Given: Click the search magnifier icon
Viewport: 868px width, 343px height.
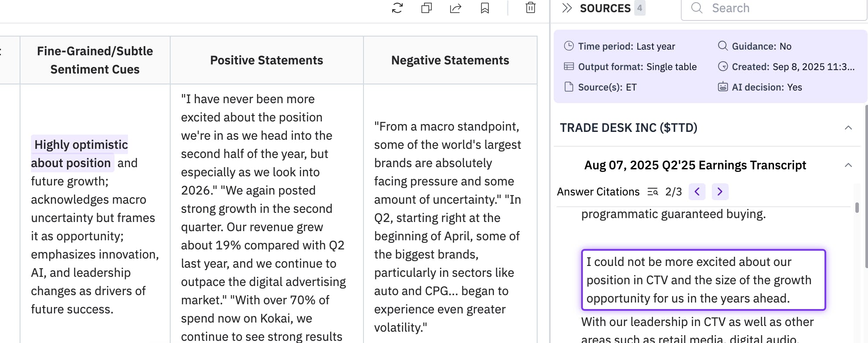Looking at the screenshot, I should 696,8.
